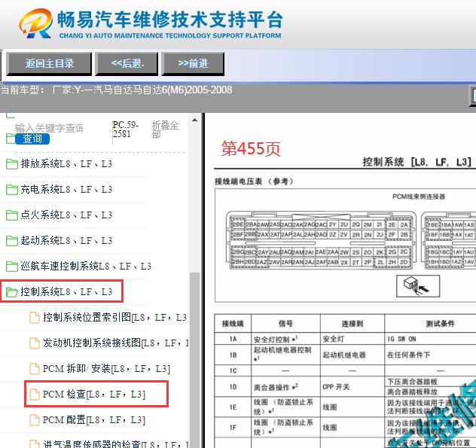This screenshot has height=448, width=476.
Task: Click the 当前车型 vehicle model text
Action: coord(117,90)
